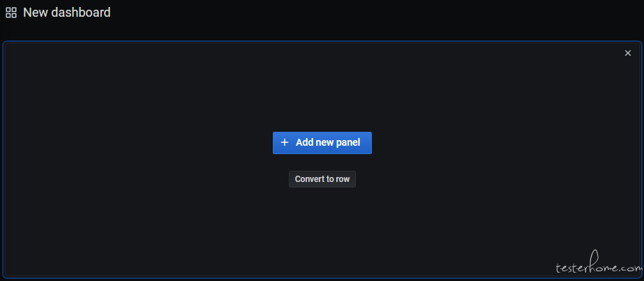
Task: Remove the new panel placeholder with the cross icon
Action: [x=627, y=53]
